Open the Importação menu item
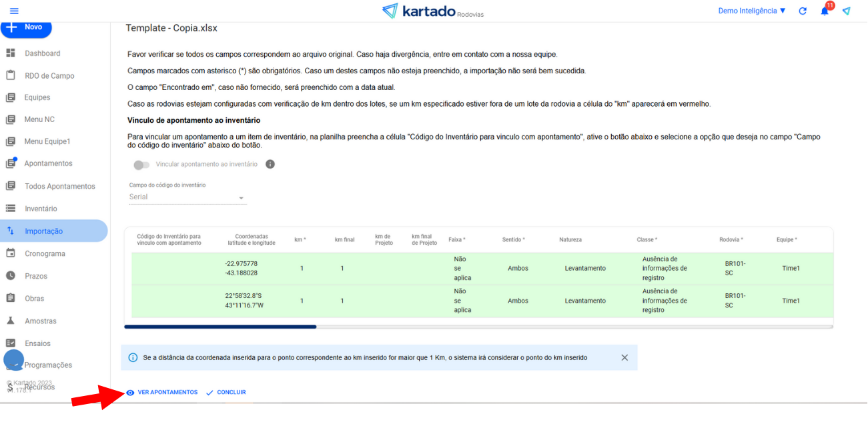 tap(44, 231)
